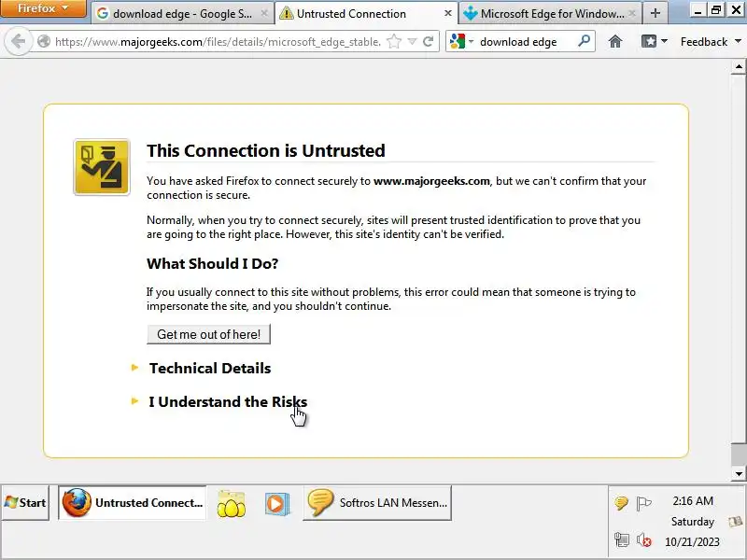
Task: Click the tray icon right of Saturday
Action: pyautogui.click(x=735, y=522)
